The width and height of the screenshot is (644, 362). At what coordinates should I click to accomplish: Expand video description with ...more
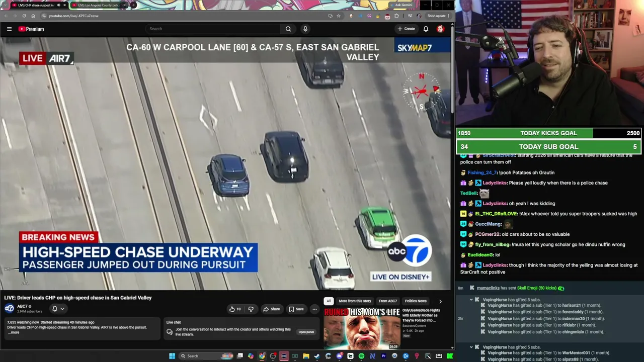[x=14, y=332]
